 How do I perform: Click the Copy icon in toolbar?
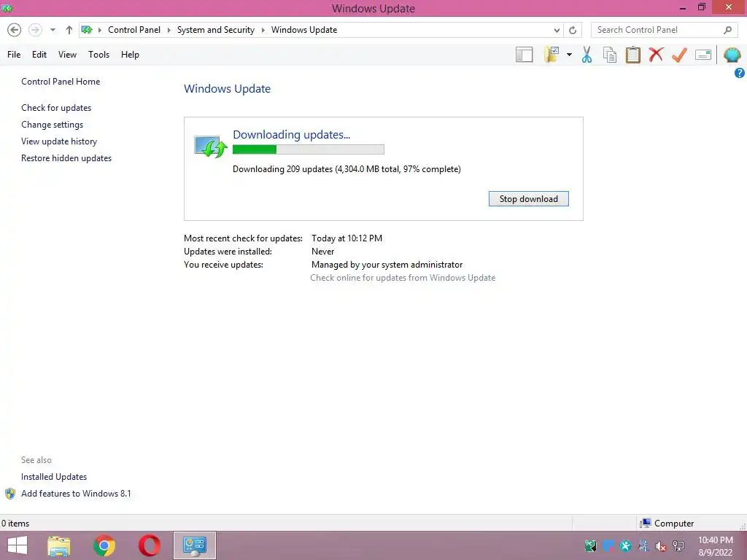tap(610, 55)
